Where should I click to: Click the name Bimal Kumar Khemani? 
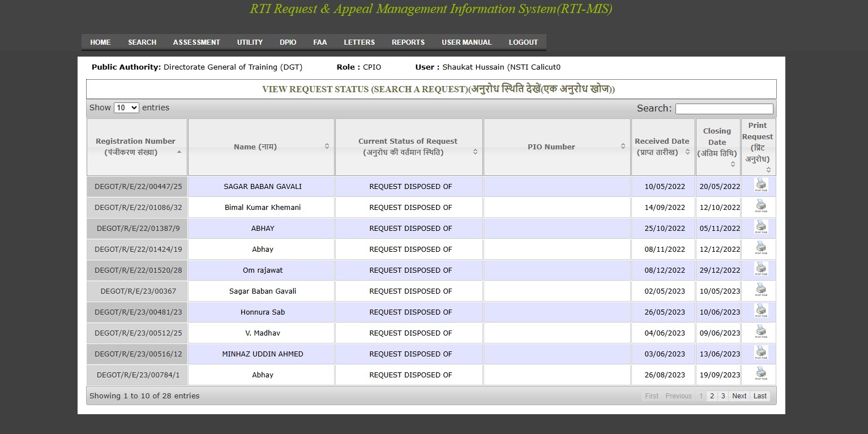[263, 207]
